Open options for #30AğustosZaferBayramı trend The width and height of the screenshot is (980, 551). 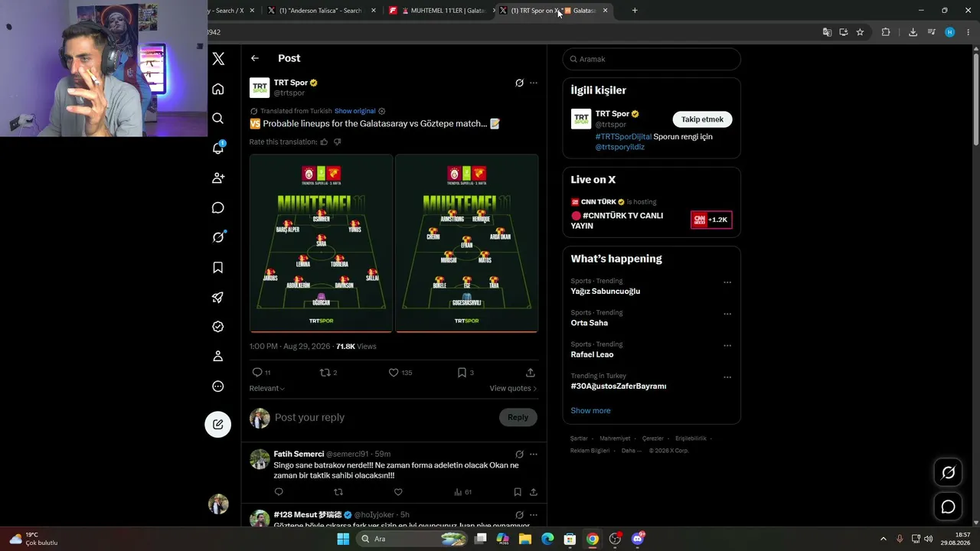tap(727, 377)
